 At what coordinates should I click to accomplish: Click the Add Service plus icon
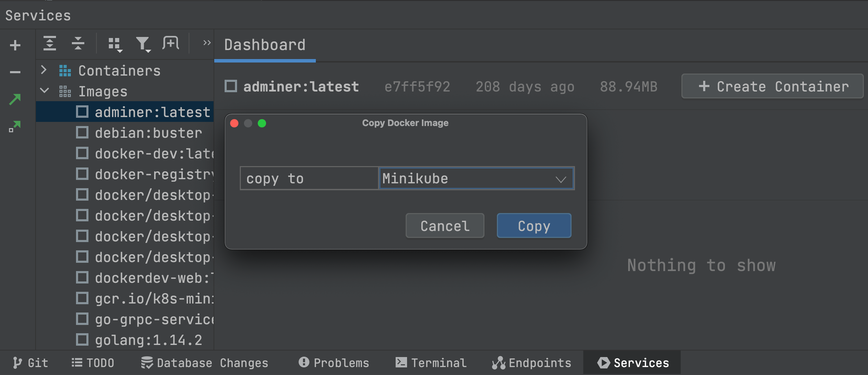(15, 45)
